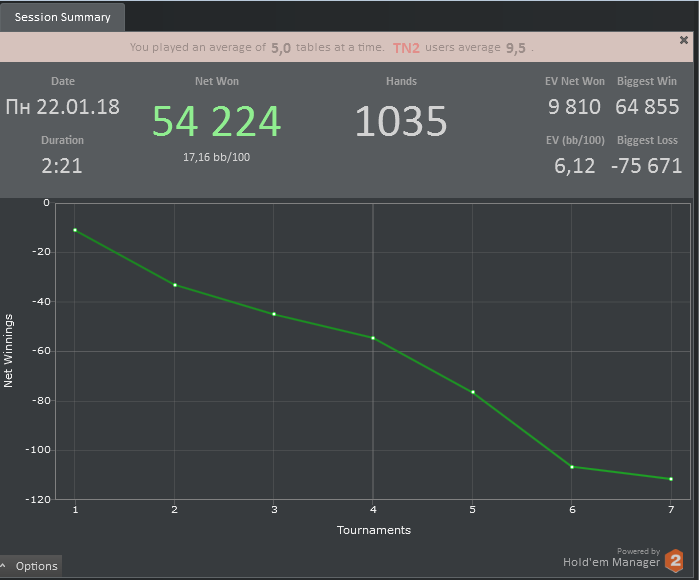Click the Hands count 1035
The height and width of the screenshot is (580, 699).
[x=401, y=121]
